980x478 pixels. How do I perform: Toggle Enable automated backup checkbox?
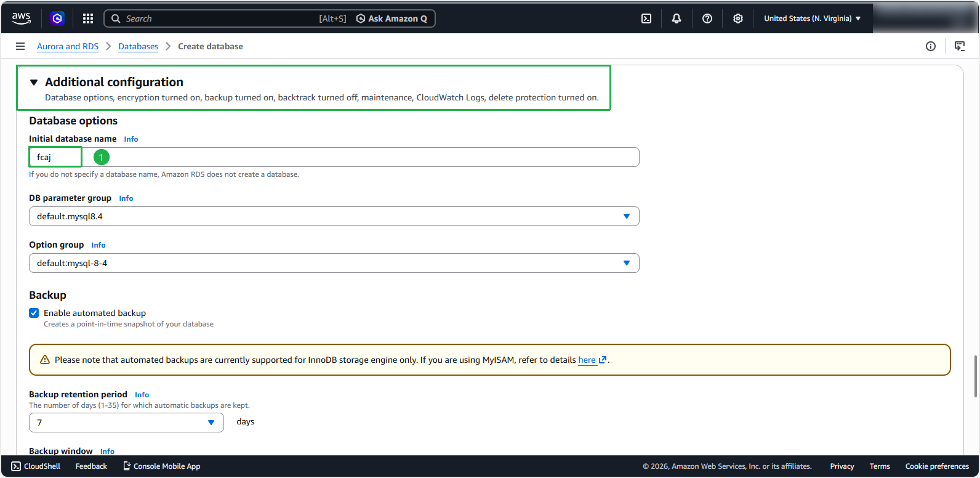[34, 313]
